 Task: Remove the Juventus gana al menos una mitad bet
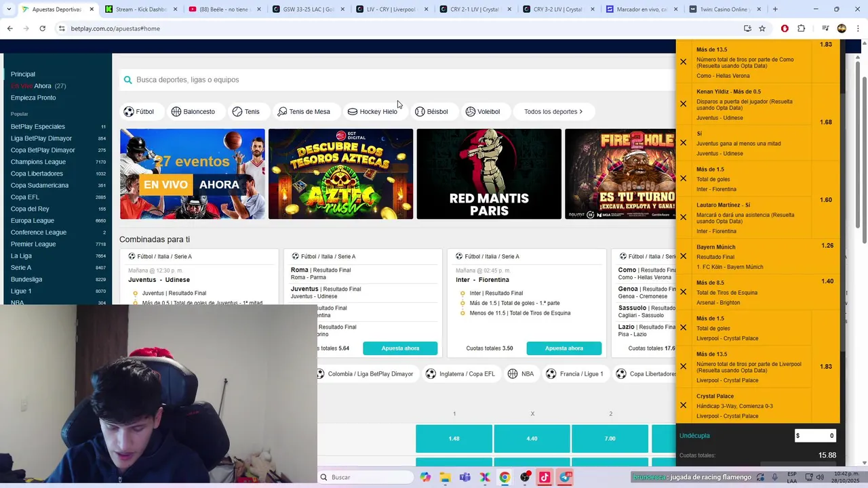click(x=683, y=143)
